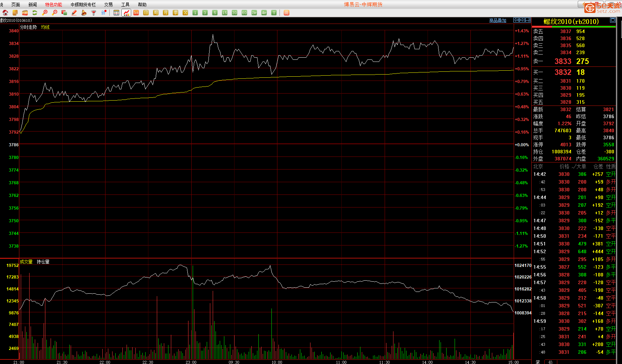Switch to the Tick chart period
Viewport: 622px width, 364px height.
pyautogui.click(x=136, y=13)
